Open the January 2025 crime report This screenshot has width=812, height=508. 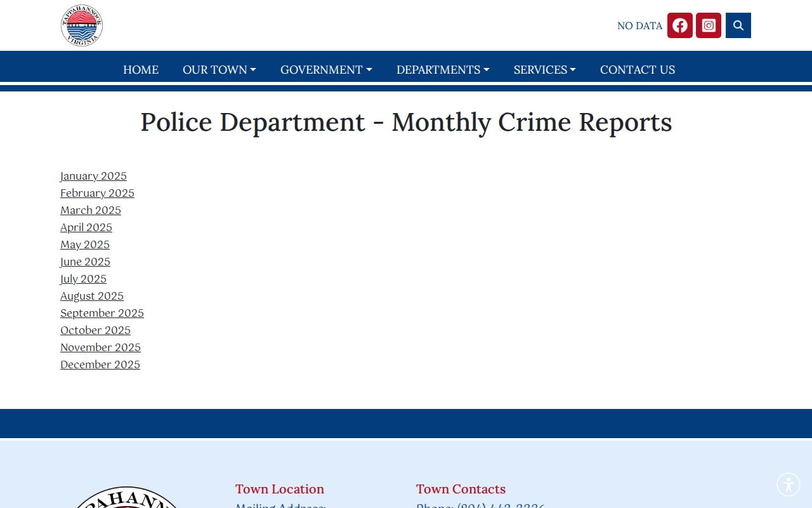(x=93, y=176)
